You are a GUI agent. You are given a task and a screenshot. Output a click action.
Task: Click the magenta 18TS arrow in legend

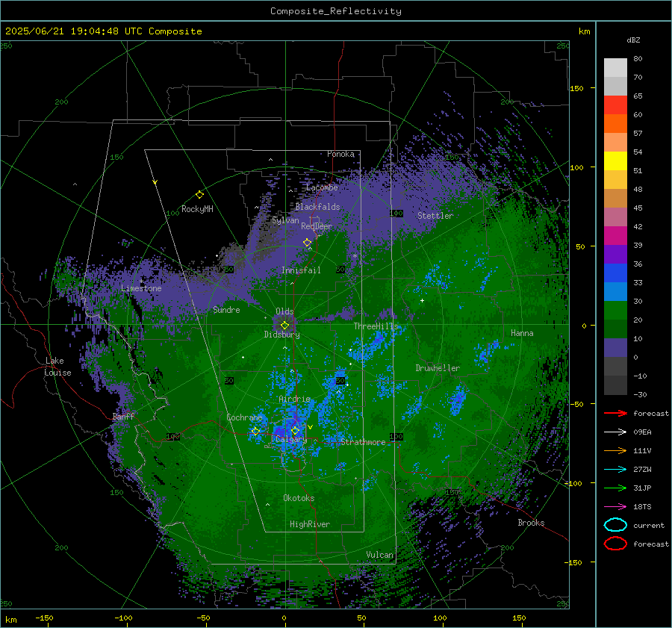coord(615,507)
